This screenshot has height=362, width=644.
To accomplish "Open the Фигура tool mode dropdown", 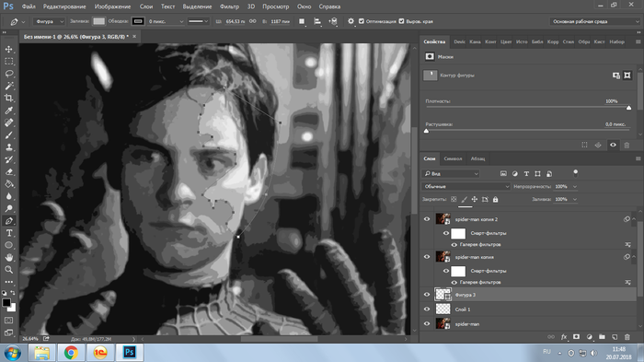I will click(x=50, y=21).
